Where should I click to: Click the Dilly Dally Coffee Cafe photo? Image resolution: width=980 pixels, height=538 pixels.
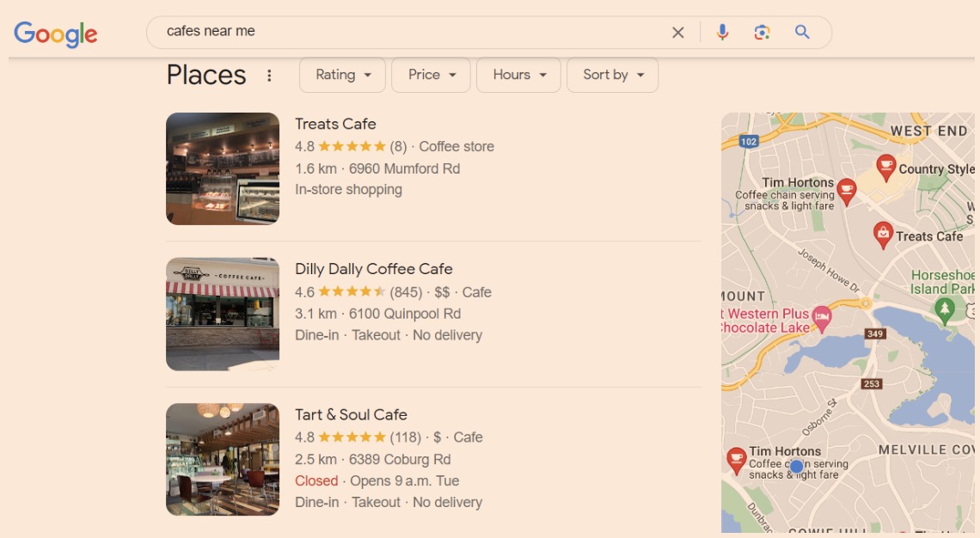click(223, 315)
